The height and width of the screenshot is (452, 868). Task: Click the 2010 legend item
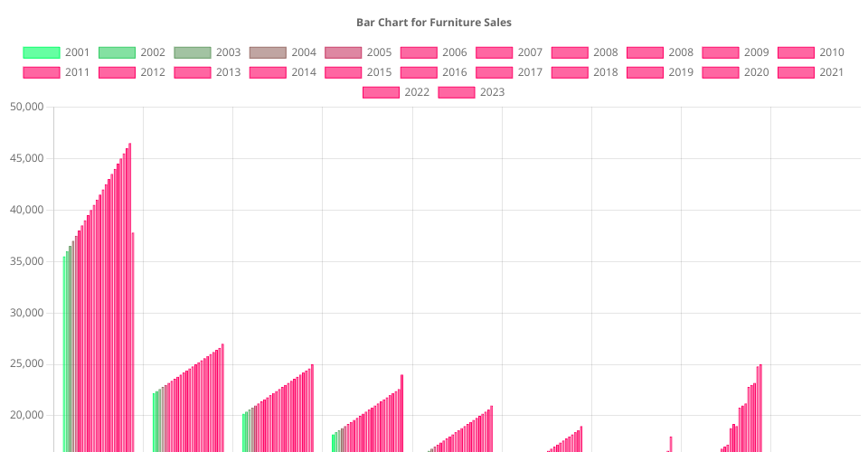click(x=813, y=52)
